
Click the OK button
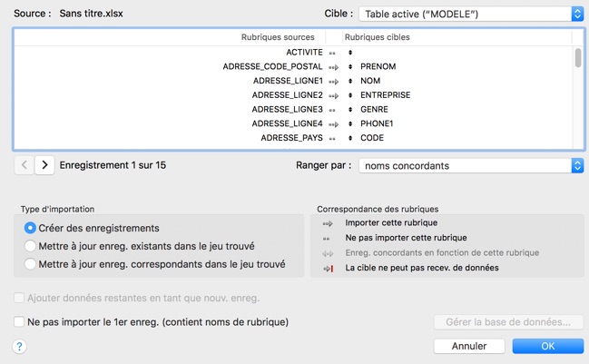coord(547,346)
